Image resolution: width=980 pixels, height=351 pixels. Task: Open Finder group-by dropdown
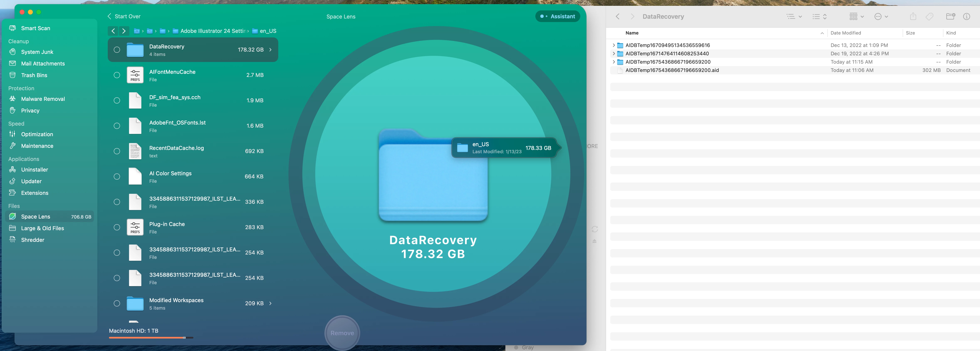[856, 16]
